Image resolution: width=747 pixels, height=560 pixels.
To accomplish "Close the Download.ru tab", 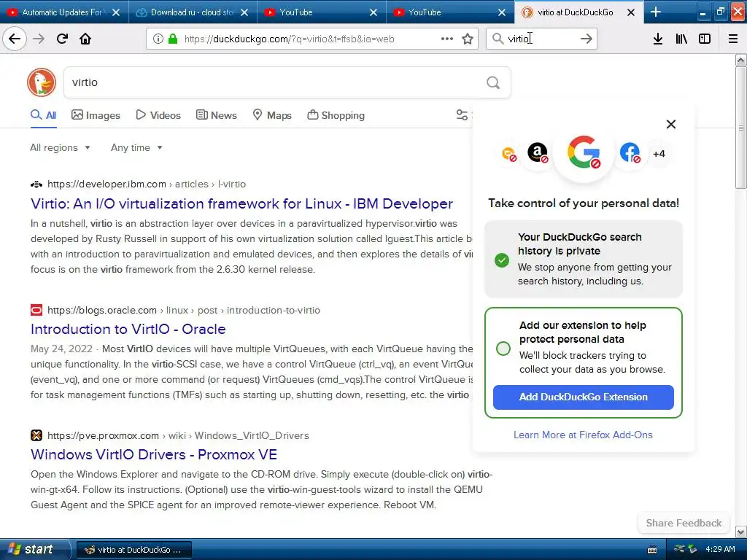I will pyautogui.click(x=244, y=12).
